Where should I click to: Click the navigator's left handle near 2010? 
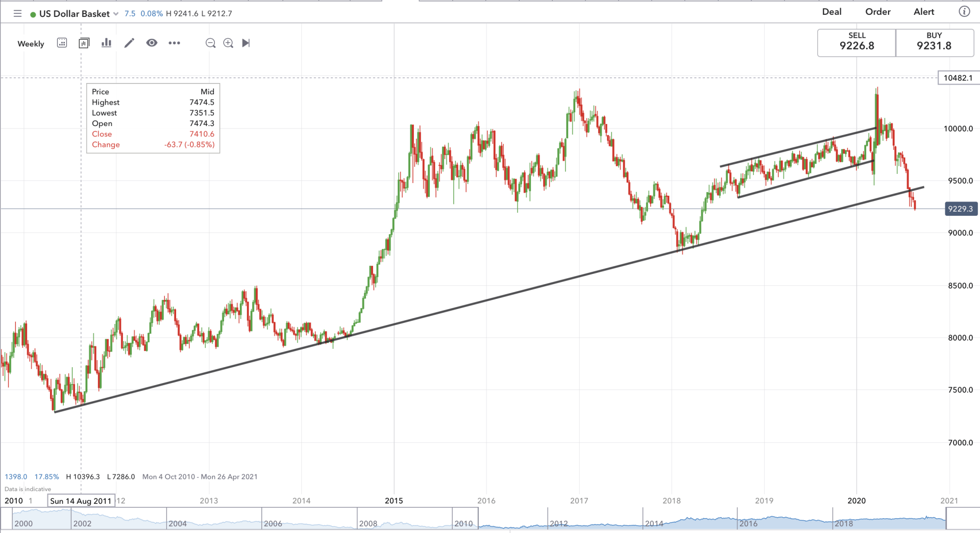pyautogui.click(x=478, y=518)
